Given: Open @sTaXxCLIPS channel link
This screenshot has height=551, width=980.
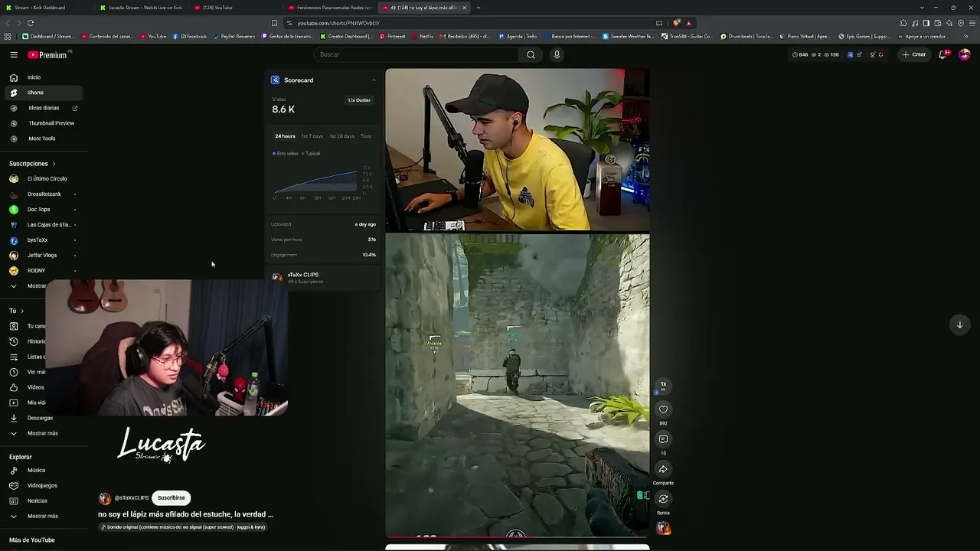Looking at the screenshot, I should pos(131,498).
